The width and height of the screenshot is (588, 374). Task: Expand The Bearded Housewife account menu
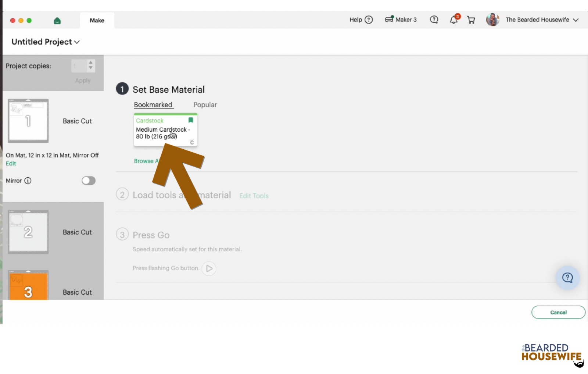(x=542, y=20)
